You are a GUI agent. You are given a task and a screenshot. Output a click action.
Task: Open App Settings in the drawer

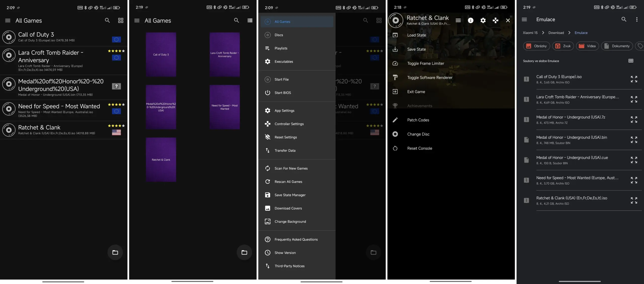(297, 111)
